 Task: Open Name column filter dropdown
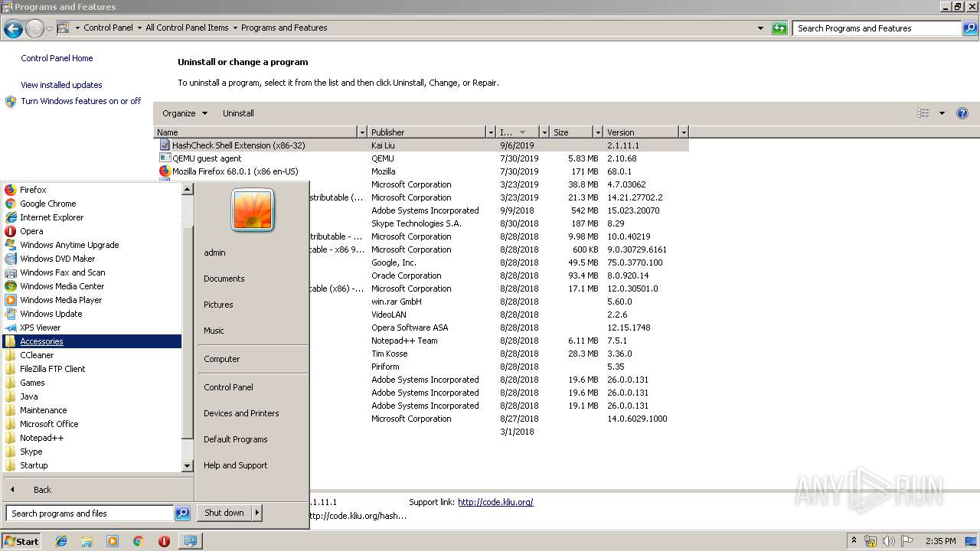pyautogui.click(x=362, y=132)
